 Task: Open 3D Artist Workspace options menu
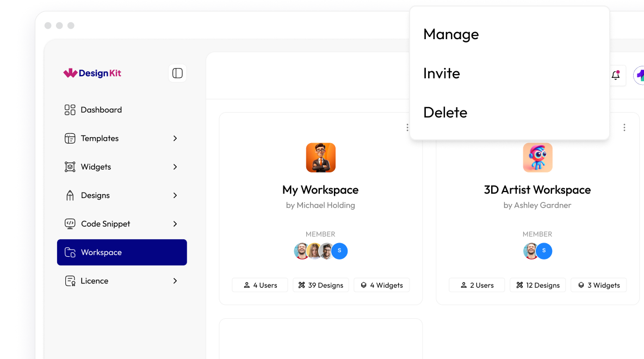(624, 127)
